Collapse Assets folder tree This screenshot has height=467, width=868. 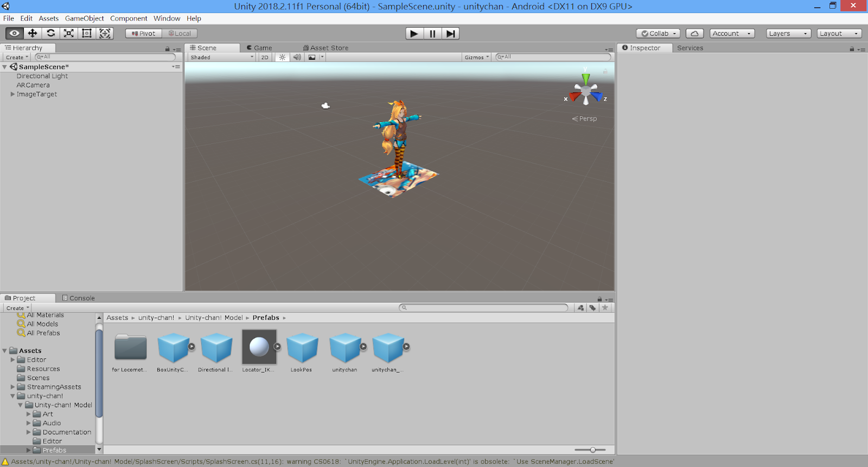pyautogui.click(x=5, y=351)
